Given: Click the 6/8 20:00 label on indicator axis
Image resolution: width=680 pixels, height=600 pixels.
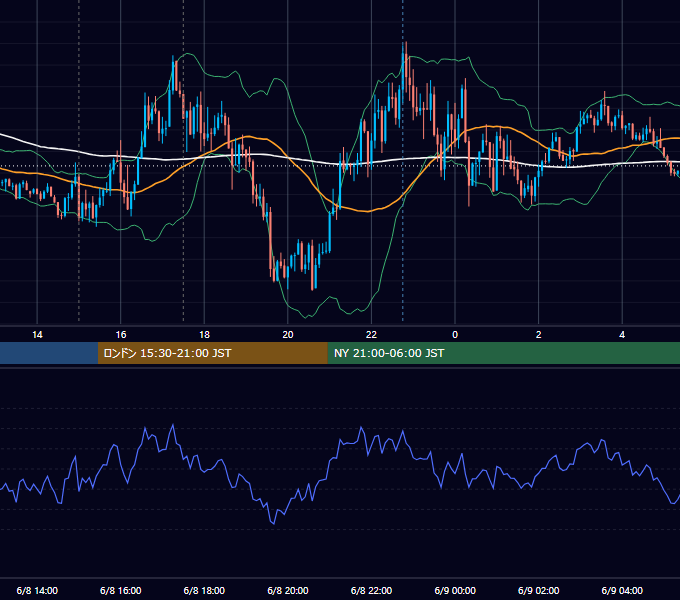Looking at the screenshot, I should click(x=288, y=590).
